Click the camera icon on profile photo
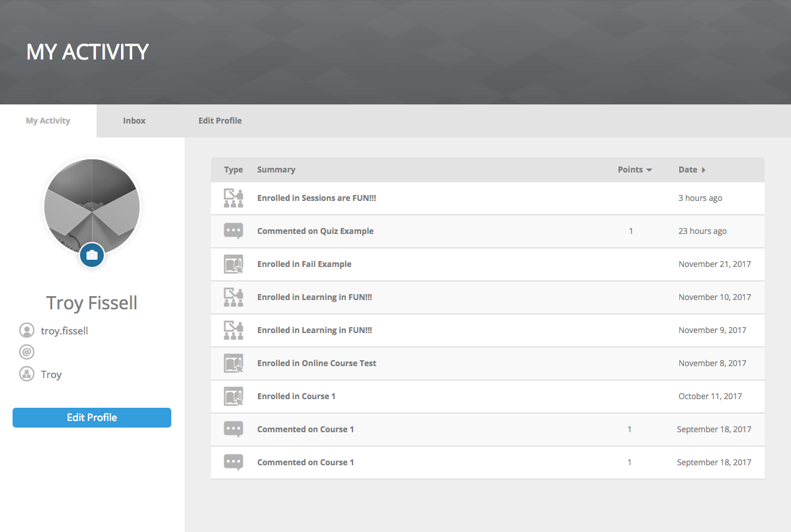 point(92,255)
